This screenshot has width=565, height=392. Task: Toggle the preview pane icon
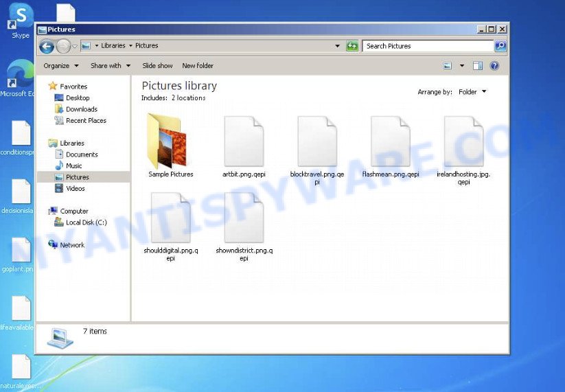point(478,66)
